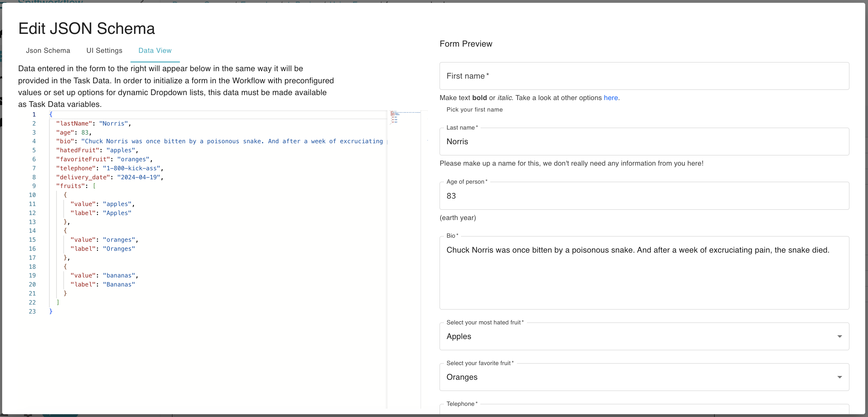Viewport: 868px width, 417px height.
Task: Click the "label": "Bananas" line
Action: tap(103, 285)
